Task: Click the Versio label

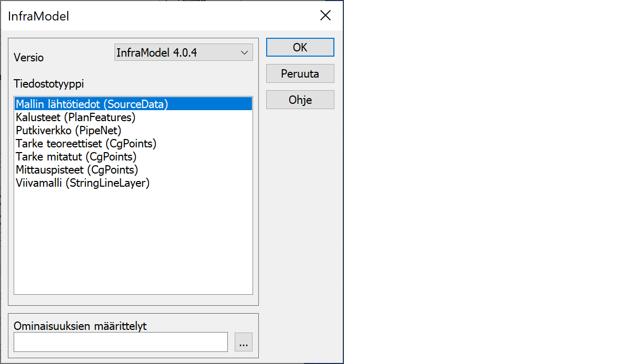Action: [x=29, y=58]
